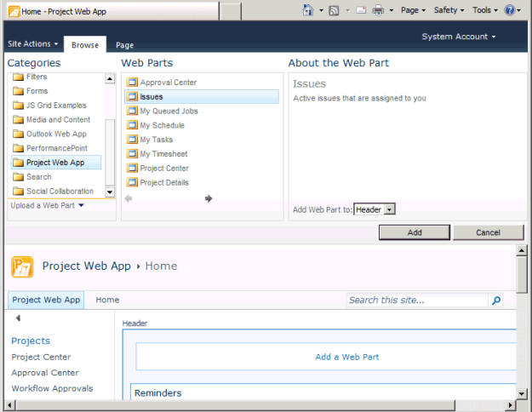Select the Approval Center web part text

[x=169, y=82]
